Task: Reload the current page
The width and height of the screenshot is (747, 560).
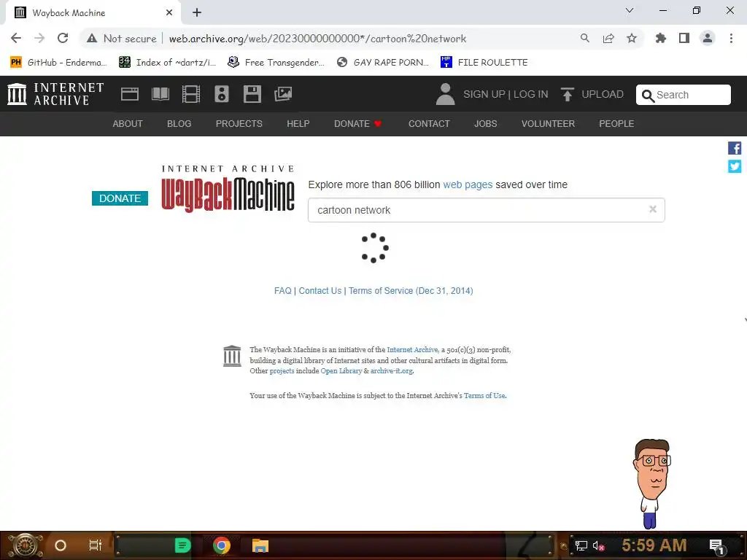Action: pos(63,38)
